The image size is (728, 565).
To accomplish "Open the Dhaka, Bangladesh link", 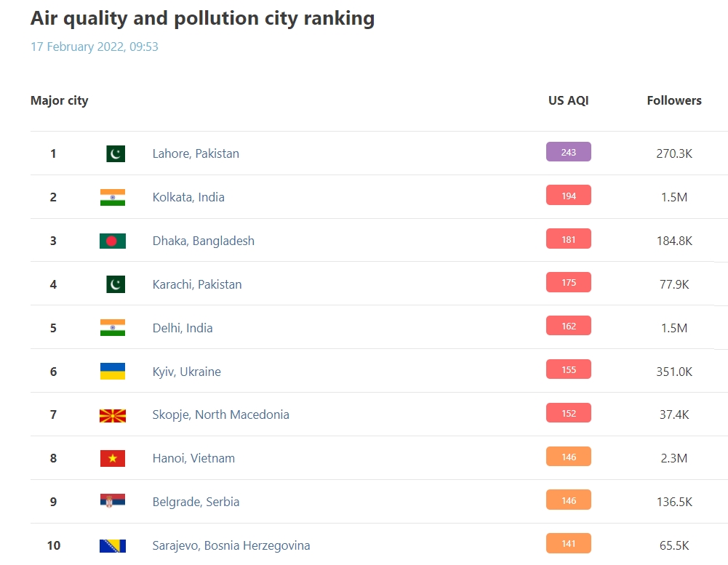I will coord(204,241).
